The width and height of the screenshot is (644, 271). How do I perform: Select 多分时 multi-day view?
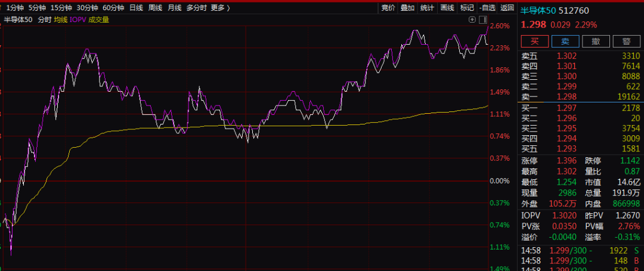click(196, 7)
